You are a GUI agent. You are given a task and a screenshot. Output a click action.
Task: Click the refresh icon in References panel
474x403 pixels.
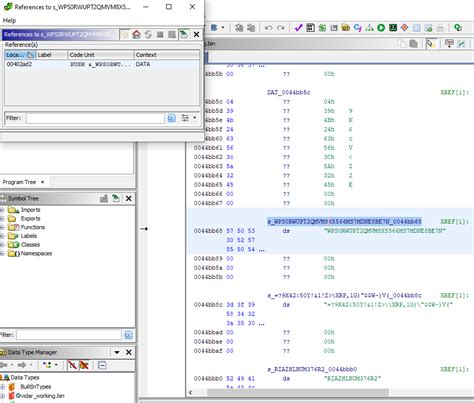coord(148,34)
